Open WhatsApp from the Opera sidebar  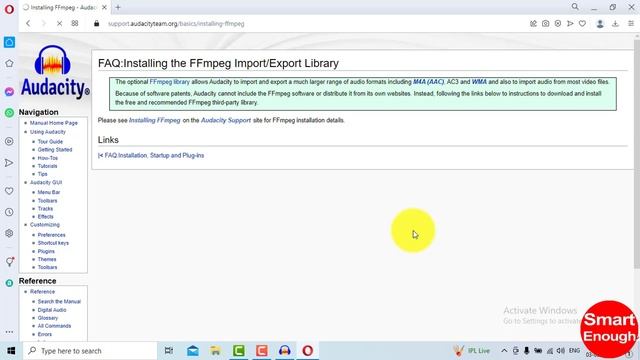[x=9, y=113]
